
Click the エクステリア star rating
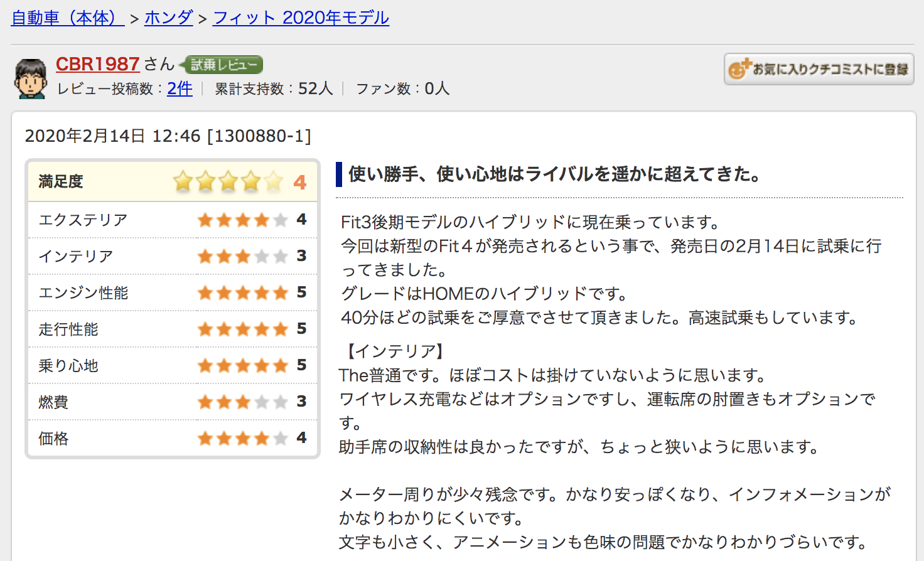tap(242, 220)
